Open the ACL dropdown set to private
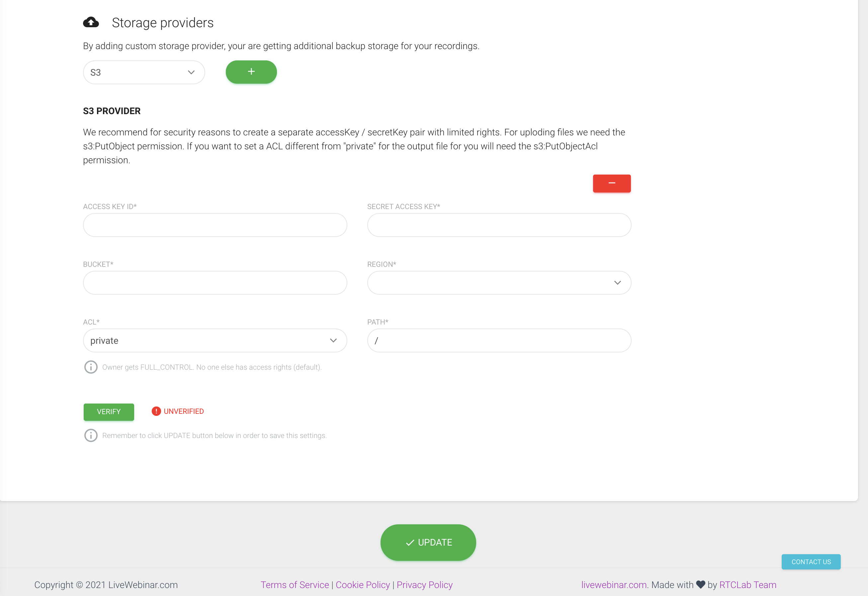Viewport: 868px width, 596px height. [x=215, y=340]
